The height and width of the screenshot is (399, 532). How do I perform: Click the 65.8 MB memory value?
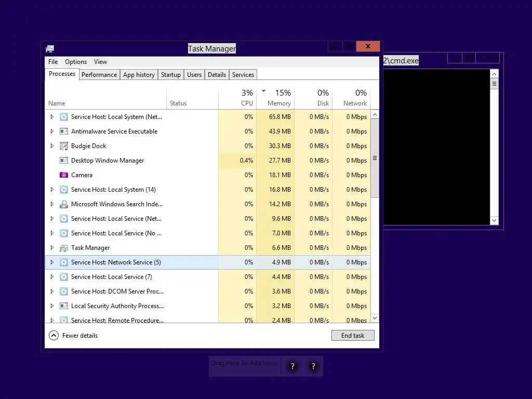point(280,117)
